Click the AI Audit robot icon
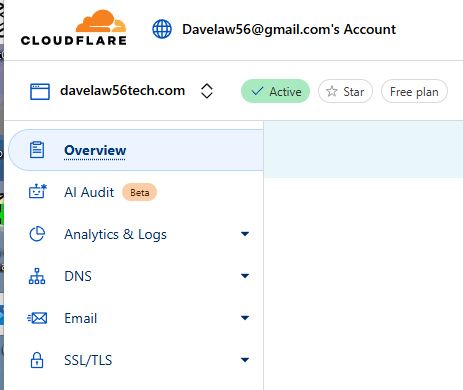 click(x=38, y=191)
